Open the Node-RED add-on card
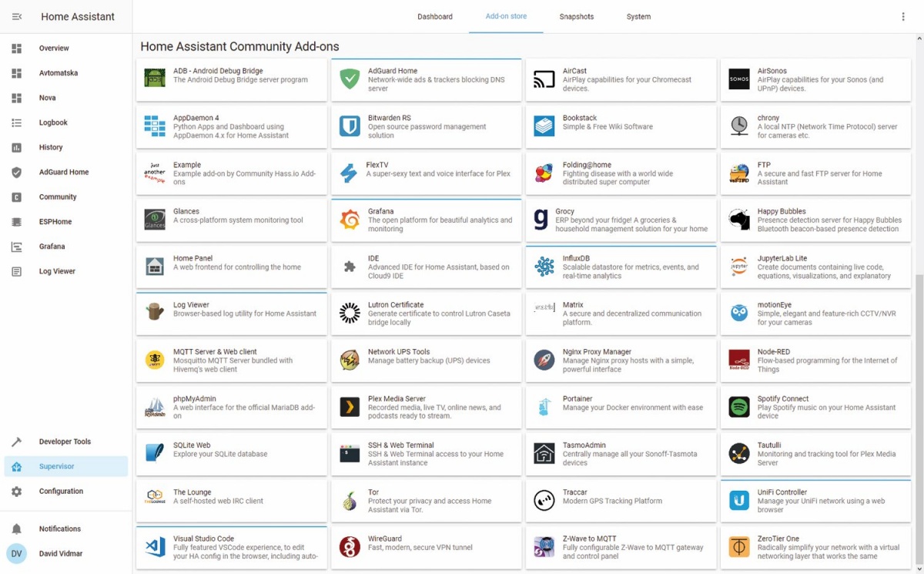The image size is (924, 574). tap(815, 360)
